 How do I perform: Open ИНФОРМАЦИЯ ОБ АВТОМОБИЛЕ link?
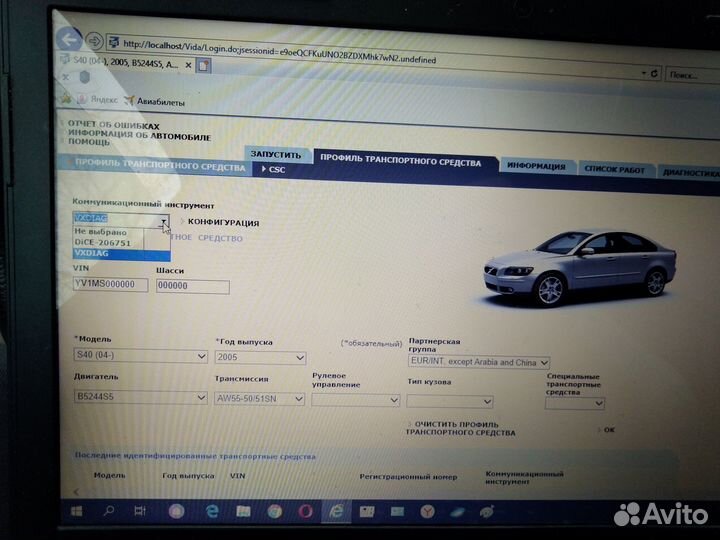pos(139,135)
